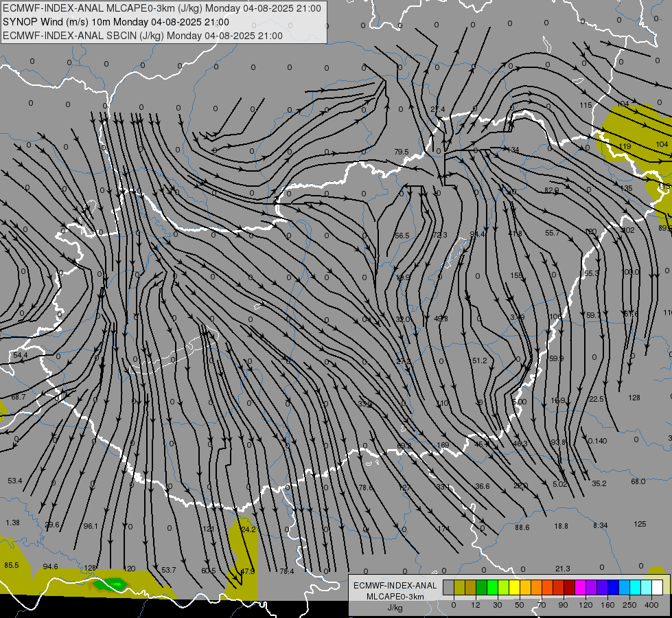Click the legend tick label 90
The height and width of the screenshot is (618, 672).
pyautogui.click(x=564, y=605)
